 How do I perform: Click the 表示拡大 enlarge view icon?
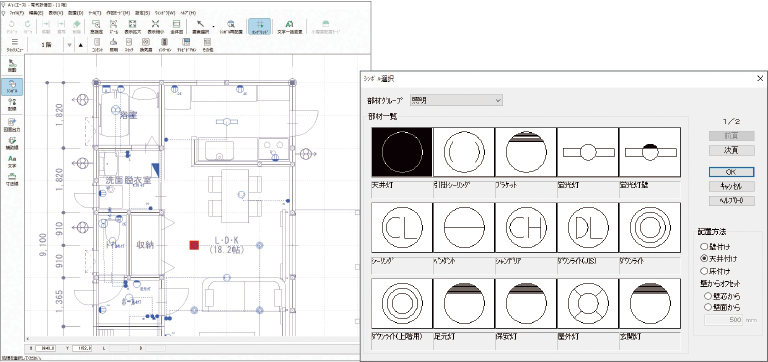(x=132, y=24)
